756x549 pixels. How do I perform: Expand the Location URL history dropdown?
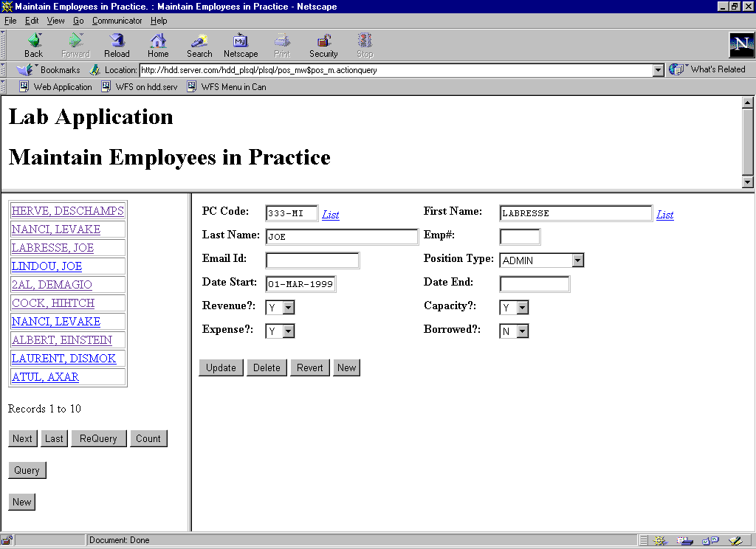point(659,70)
